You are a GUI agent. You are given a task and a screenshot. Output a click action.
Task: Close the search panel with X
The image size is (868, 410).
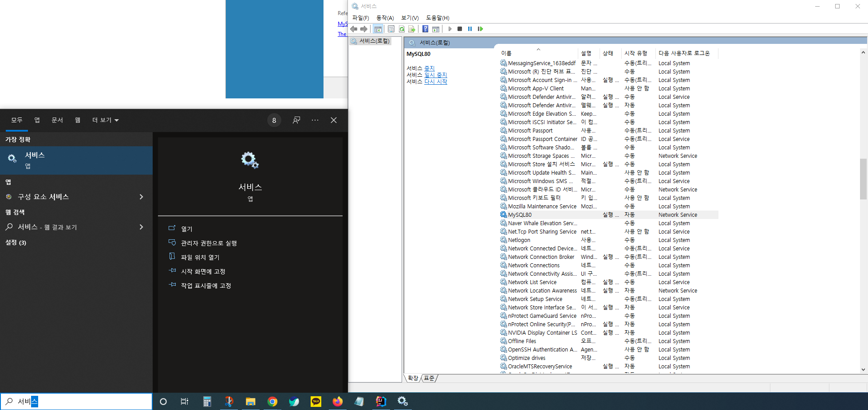pos(334,120)
